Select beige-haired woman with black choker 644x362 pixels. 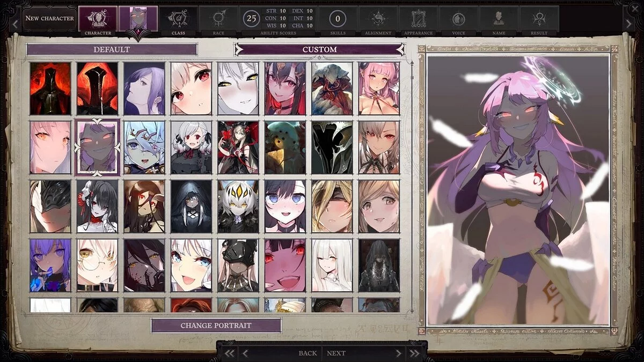coord(379,147)
